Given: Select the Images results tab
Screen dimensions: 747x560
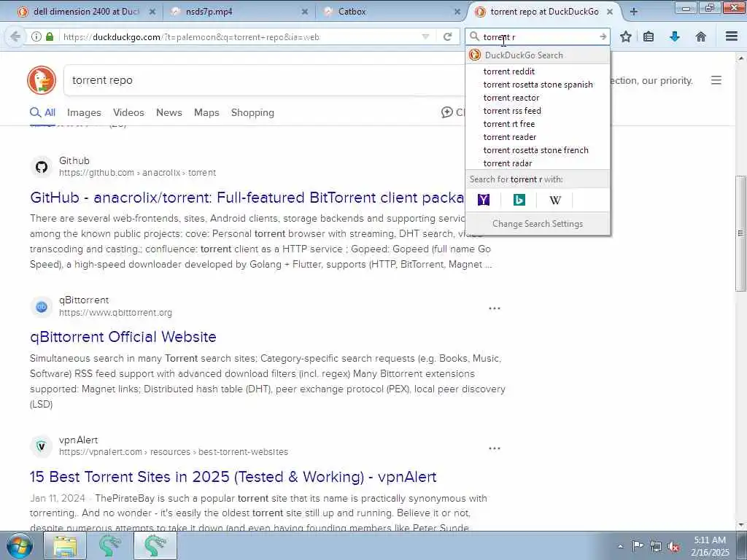Looking at the screenshot, I should pos(84,113).
